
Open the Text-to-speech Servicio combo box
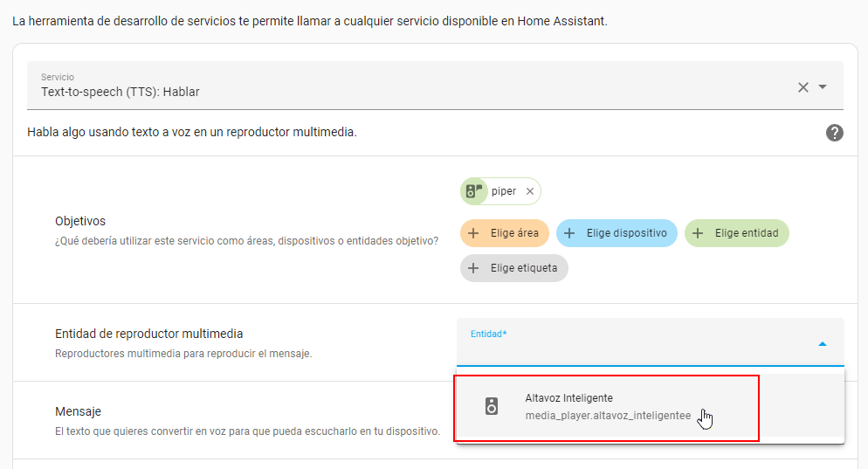[410, 91]
